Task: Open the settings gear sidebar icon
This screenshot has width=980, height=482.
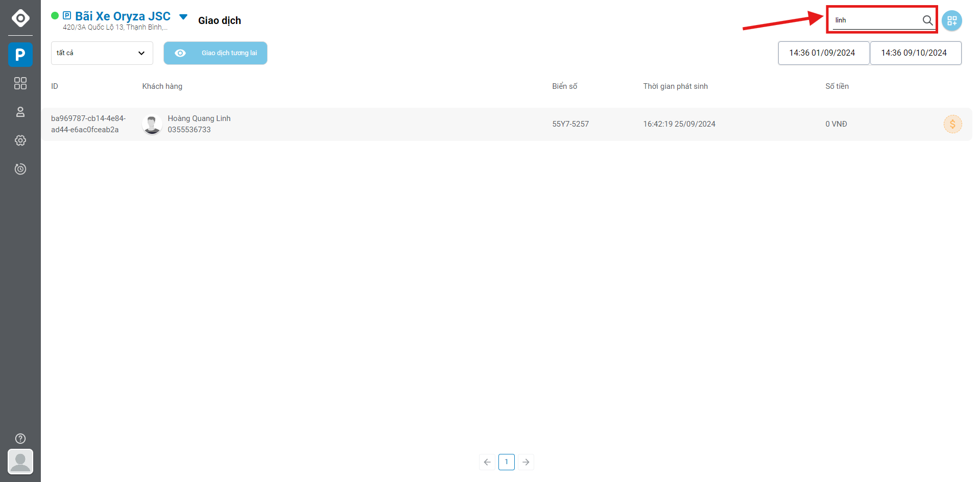Action: pos(20,140)
